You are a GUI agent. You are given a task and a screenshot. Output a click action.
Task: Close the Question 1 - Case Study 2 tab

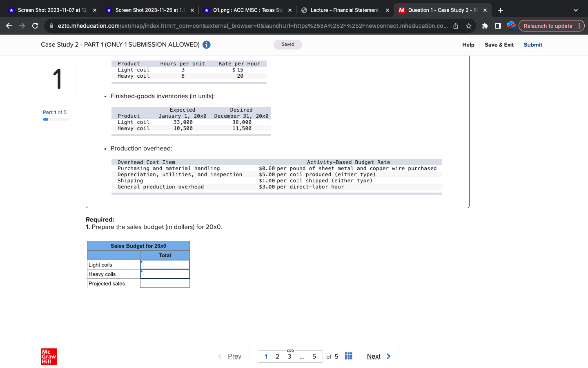[485, 10]
